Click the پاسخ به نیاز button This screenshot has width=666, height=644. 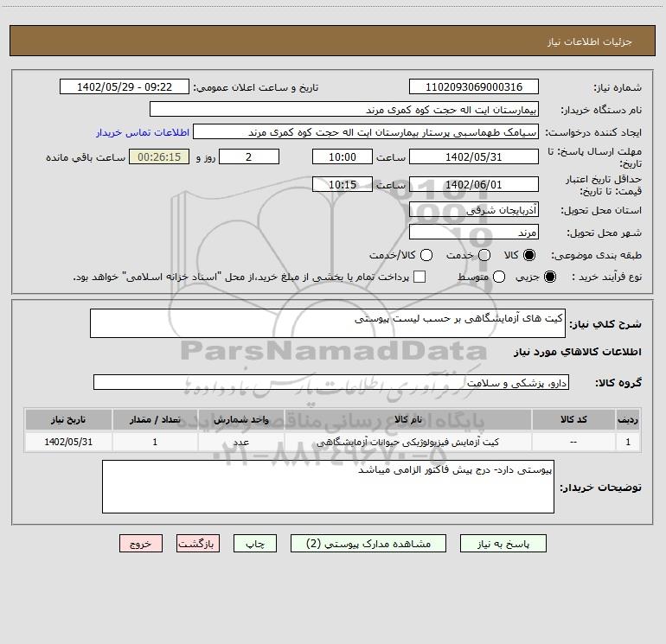[x=503, y=544]
